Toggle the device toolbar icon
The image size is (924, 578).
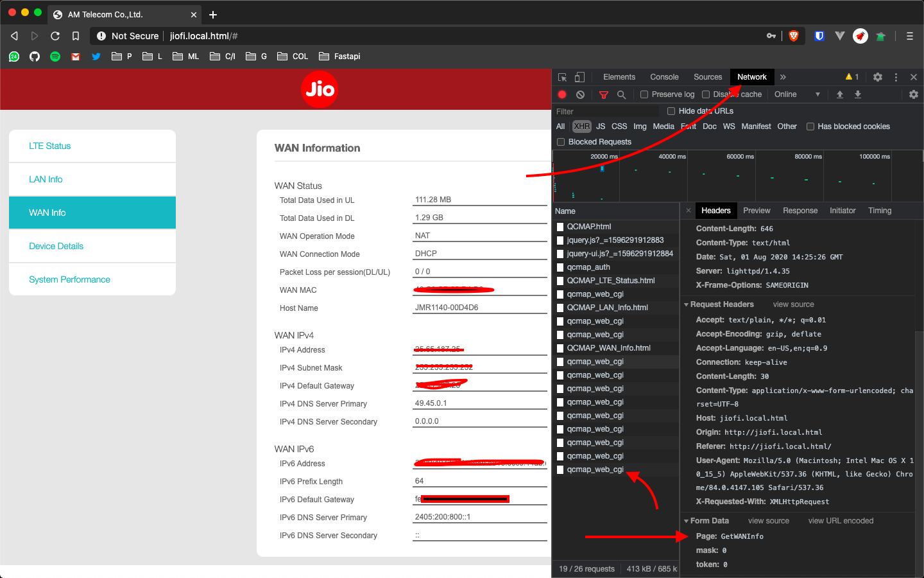click(x=579, y=77)
